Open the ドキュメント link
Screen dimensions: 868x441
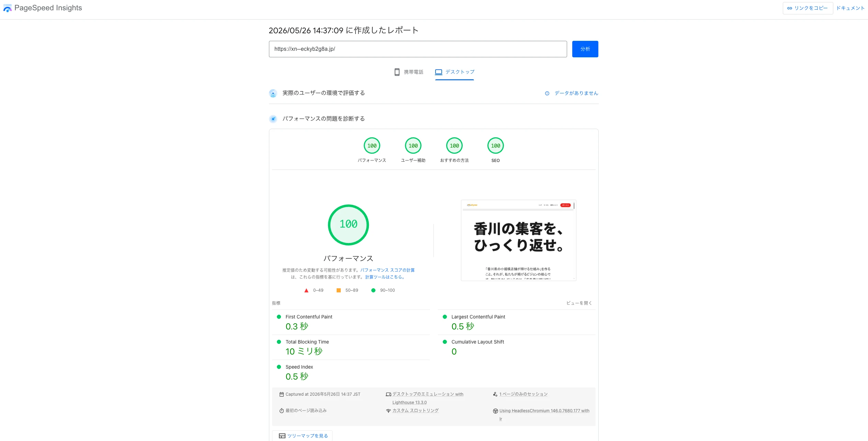pos(850,8)
